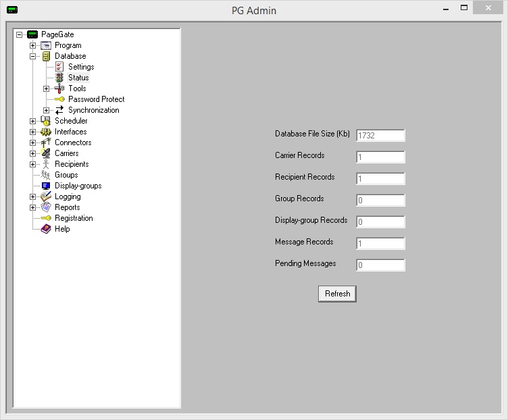Click the Interfaces gears icon
Viewport: 508px width, 420px height.
(46, 132)
